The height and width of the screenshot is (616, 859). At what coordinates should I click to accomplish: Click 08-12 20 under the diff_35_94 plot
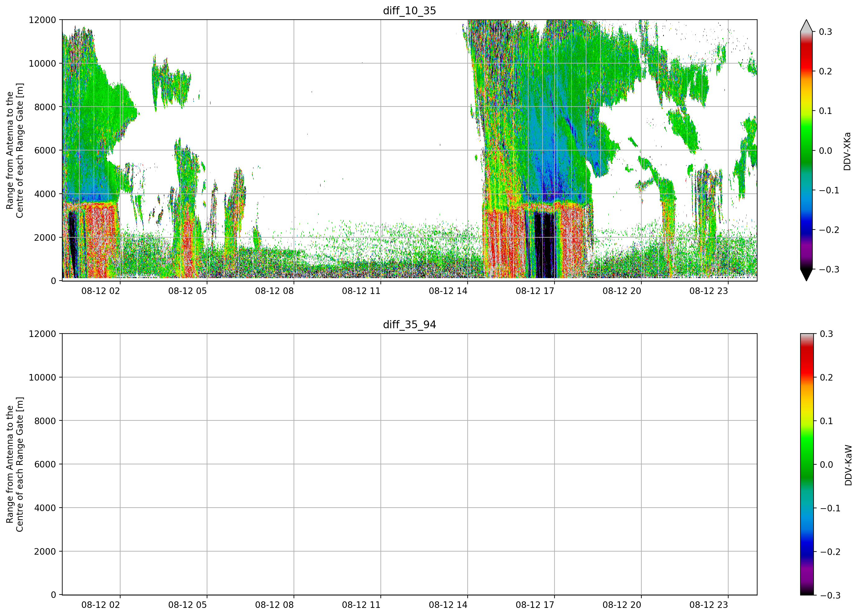622,605
